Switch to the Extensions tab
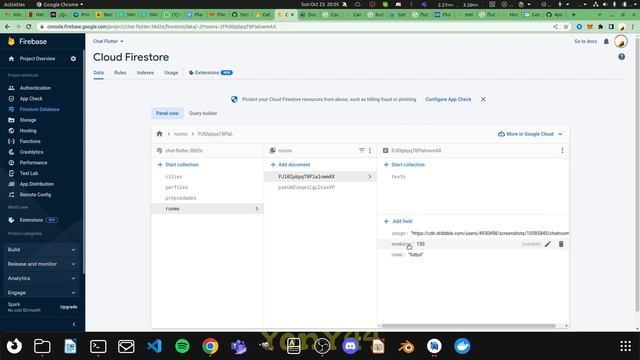This screenshot has width=640, height=360. 211,73
